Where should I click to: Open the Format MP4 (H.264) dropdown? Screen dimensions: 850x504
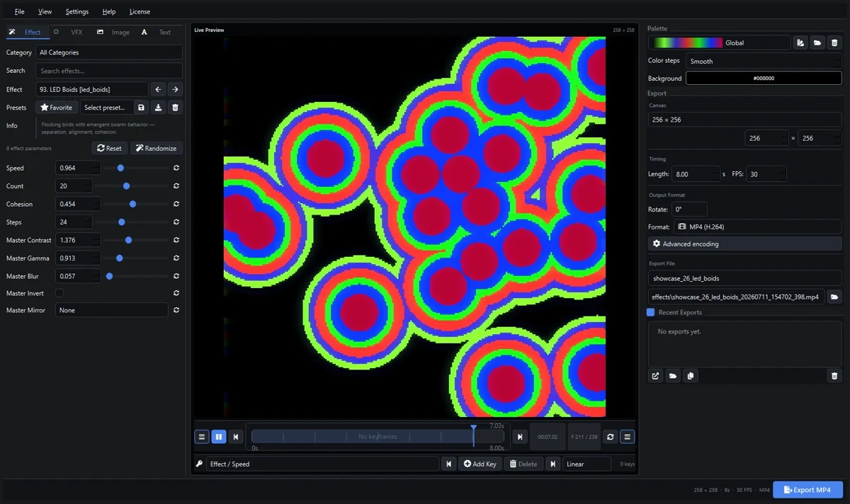(758, 227)
